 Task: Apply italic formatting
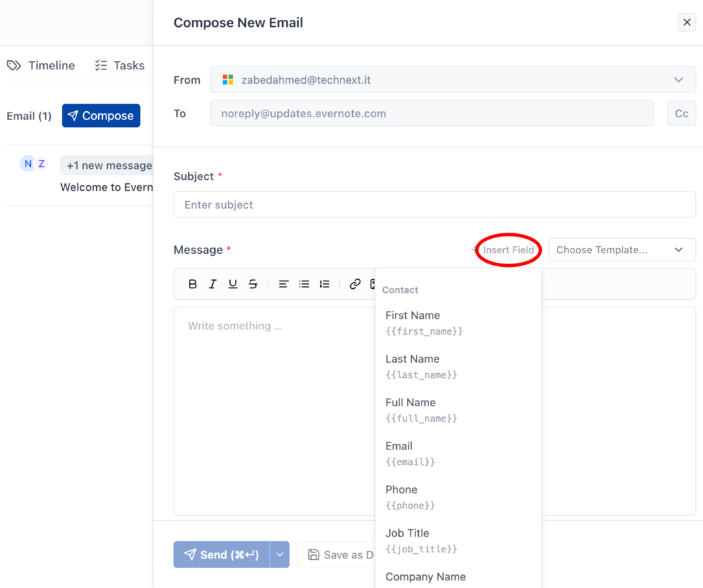click(214, 283)
